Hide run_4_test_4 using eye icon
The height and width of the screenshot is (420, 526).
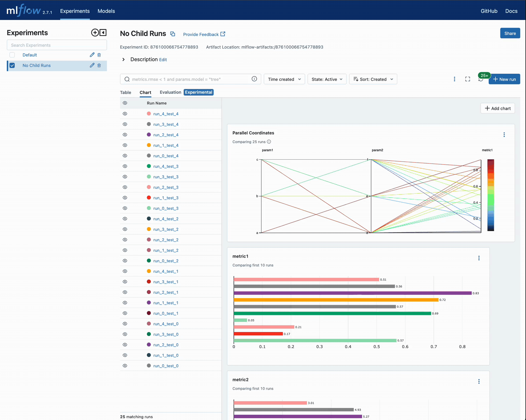click(125, 114)
